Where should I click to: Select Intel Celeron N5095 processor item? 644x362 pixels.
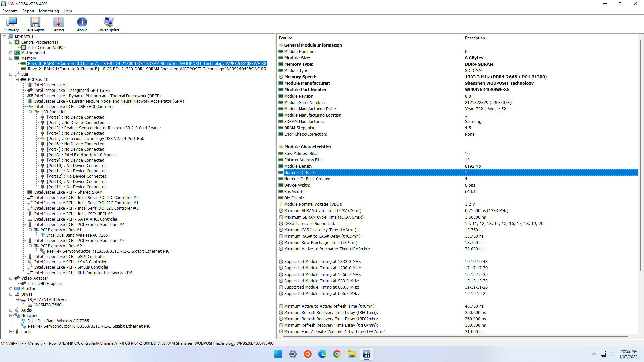pos(46,48)
